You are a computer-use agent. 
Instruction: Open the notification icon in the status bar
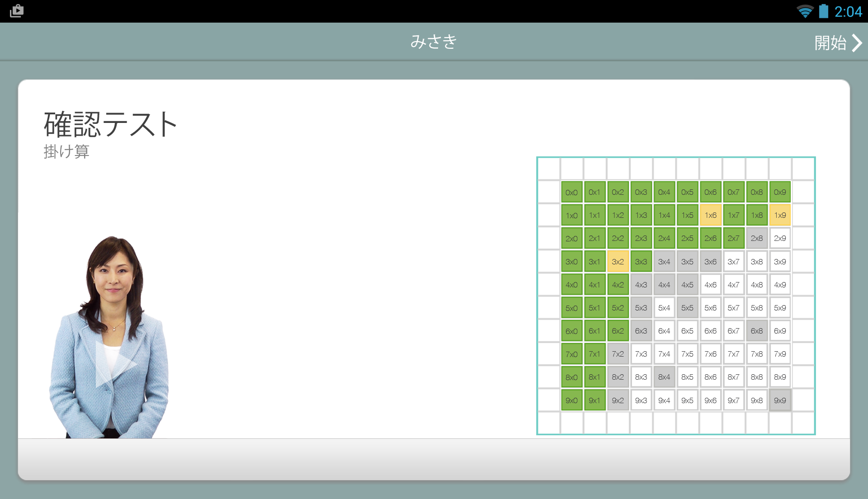[17, 11]
